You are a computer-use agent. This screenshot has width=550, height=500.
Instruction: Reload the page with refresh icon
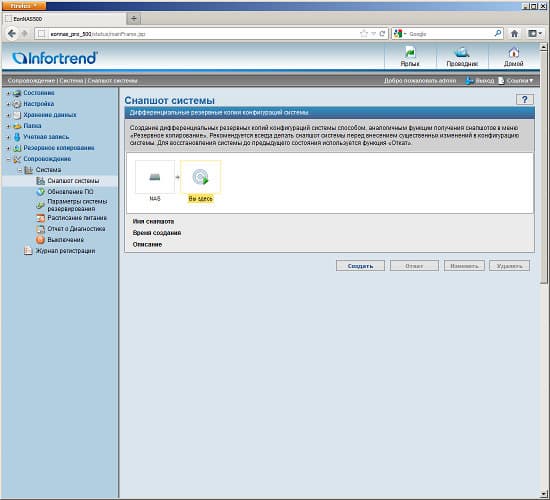click(382, 34)
